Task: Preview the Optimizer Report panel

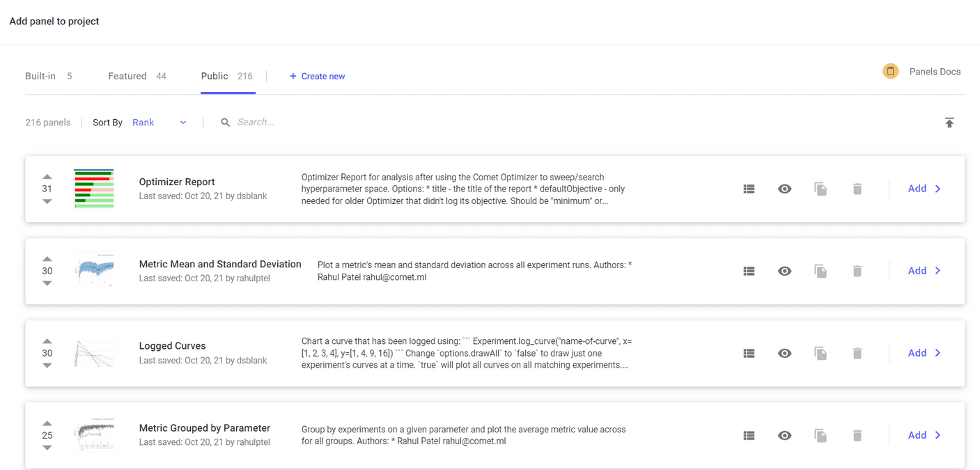Action: (x=784, y=188)
